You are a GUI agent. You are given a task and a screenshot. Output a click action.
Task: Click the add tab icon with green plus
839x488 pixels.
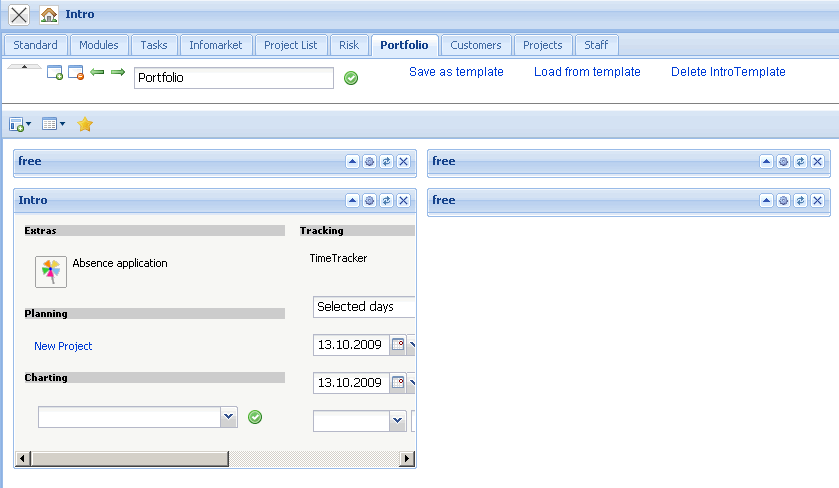coord(55,73)
